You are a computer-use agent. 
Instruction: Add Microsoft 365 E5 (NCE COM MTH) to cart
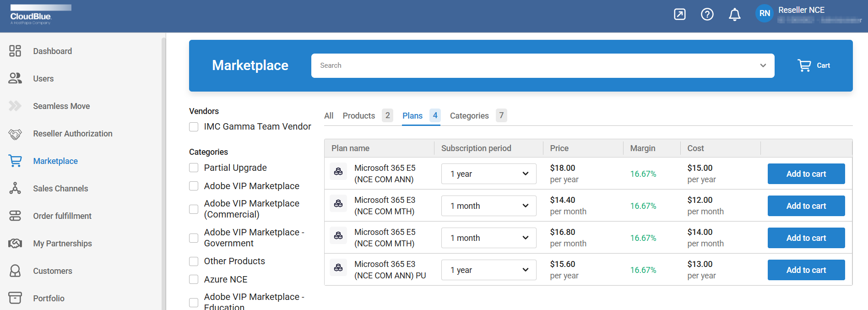pos(806,238)
